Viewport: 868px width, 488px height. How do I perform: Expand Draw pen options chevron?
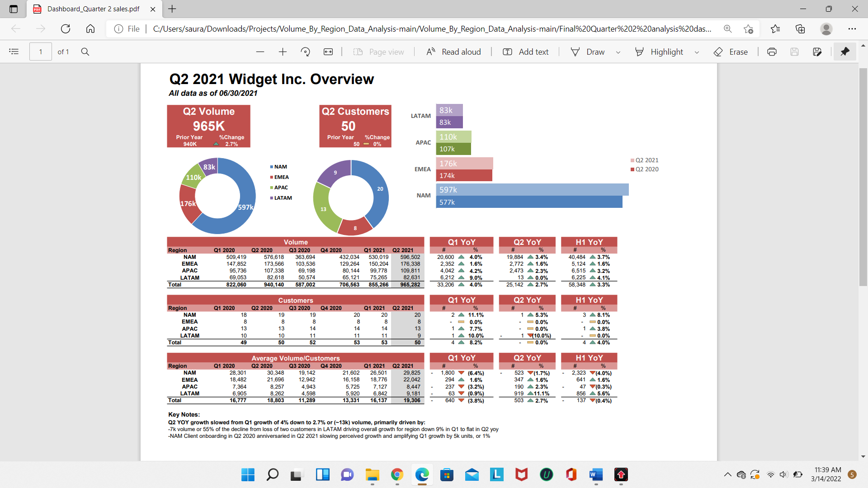click(x=618, y=52)
